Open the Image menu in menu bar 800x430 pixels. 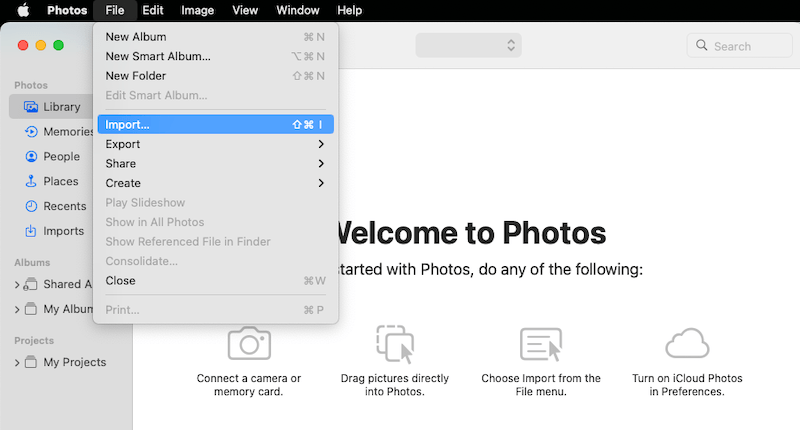click(197, 10)
